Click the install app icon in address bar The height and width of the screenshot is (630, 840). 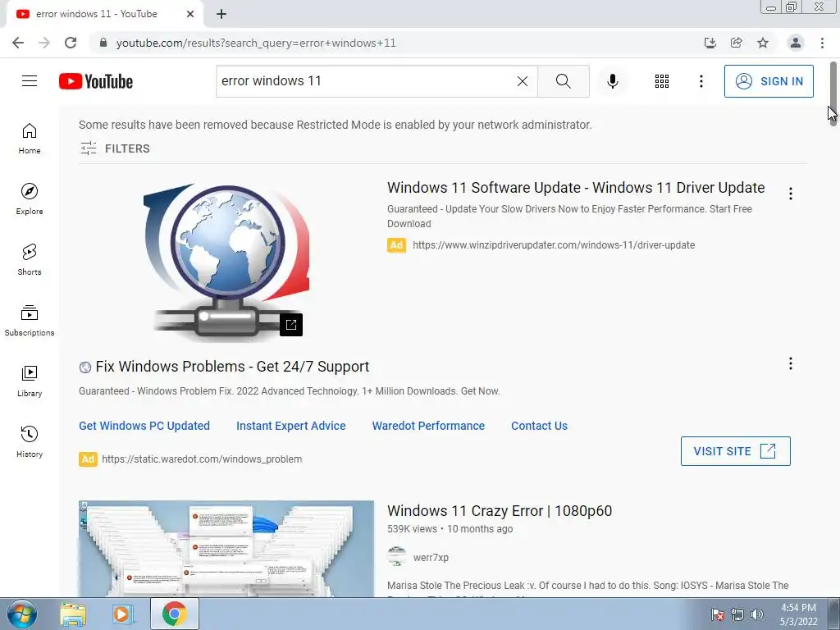click(x=710, y=43)
